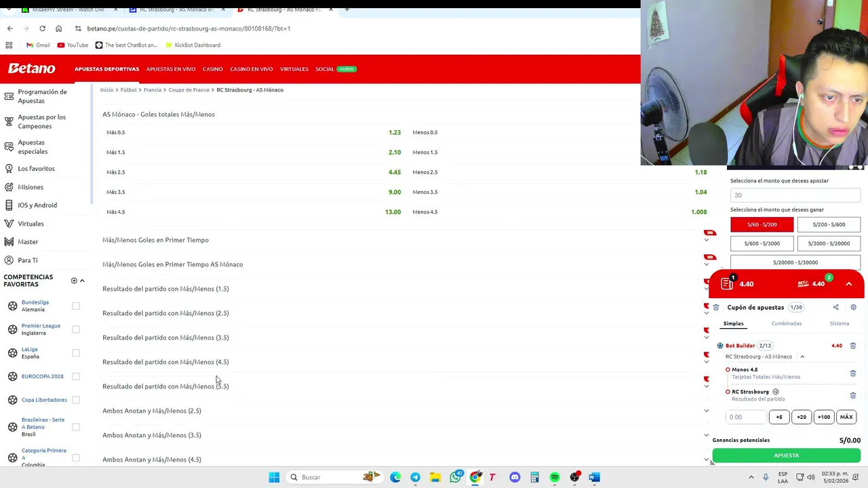Collapse RC Strasbourg - AS Mónaco selections
The height and width of the screenshot is (488, 868).
tap(802, 357)
